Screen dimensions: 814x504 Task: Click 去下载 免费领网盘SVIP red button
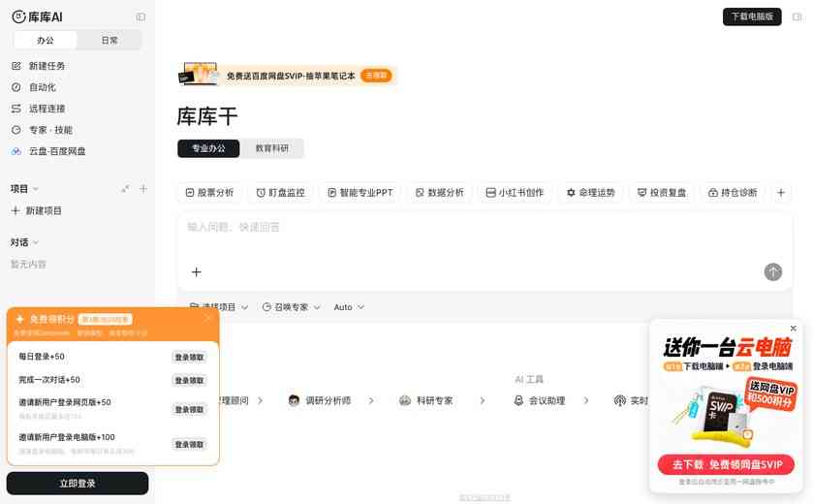[726, 464]
